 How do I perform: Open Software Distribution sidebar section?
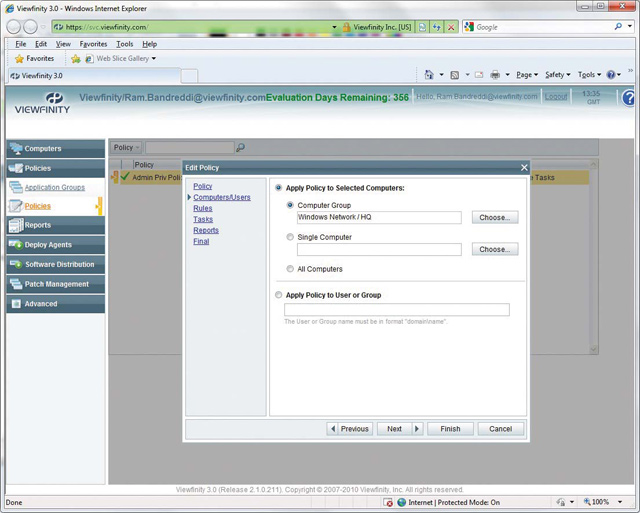56,264
